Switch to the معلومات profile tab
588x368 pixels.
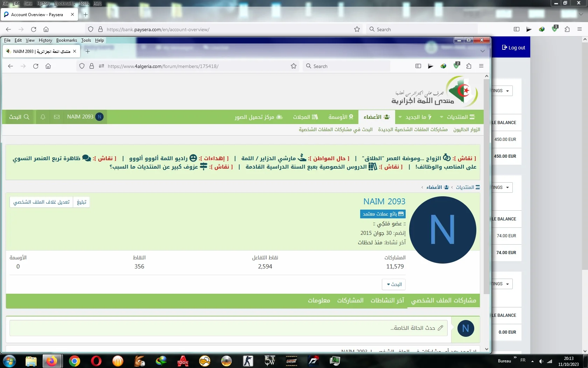coord(319,301)
